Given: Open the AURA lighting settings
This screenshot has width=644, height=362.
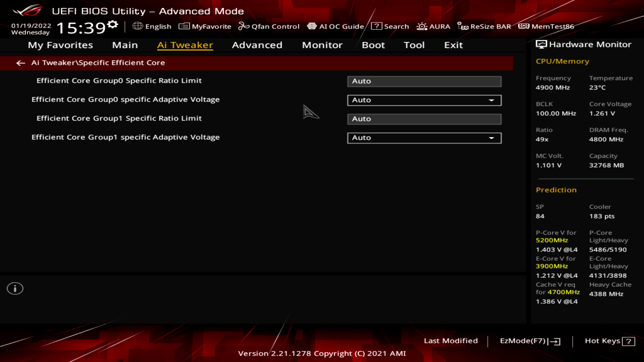Looking at the screenshot, I should pos(434,26).
